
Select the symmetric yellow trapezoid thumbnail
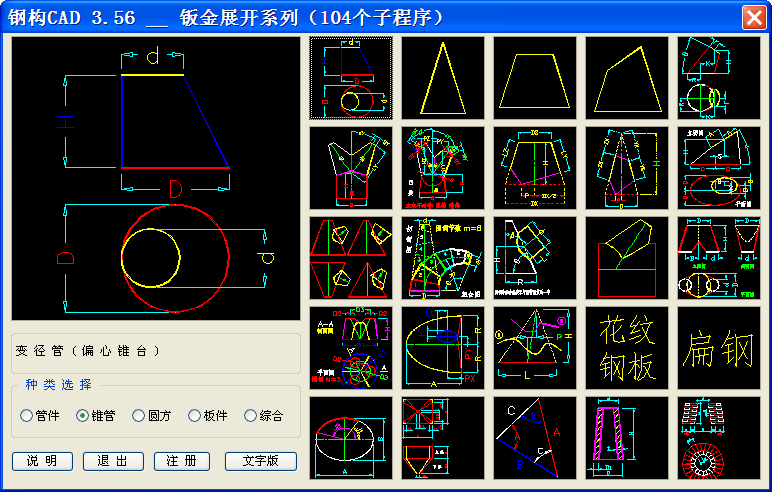click(535, 78)
